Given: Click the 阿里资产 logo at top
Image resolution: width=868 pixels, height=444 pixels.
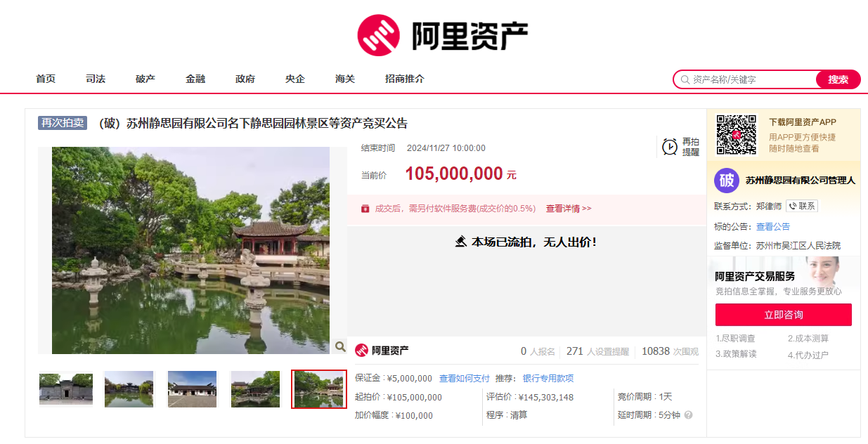Looking at the screenshot, I should point(442,35).
